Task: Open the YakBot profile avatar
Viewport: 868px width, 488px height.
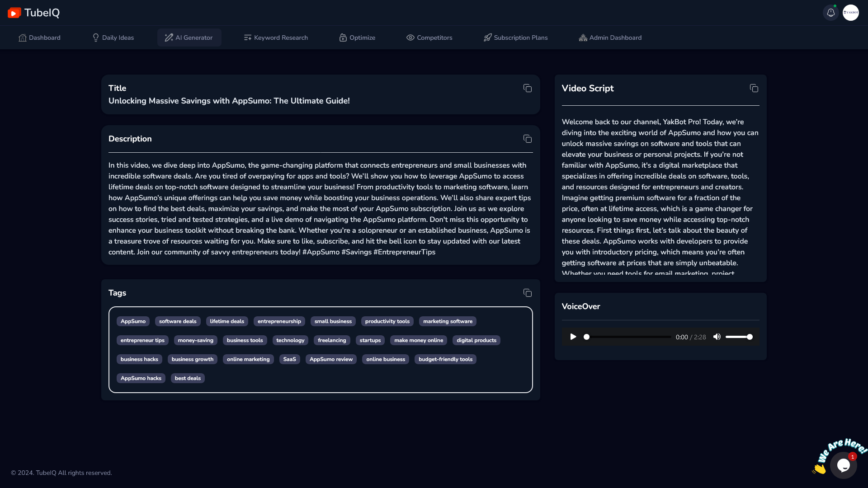Action: [850, 13]
